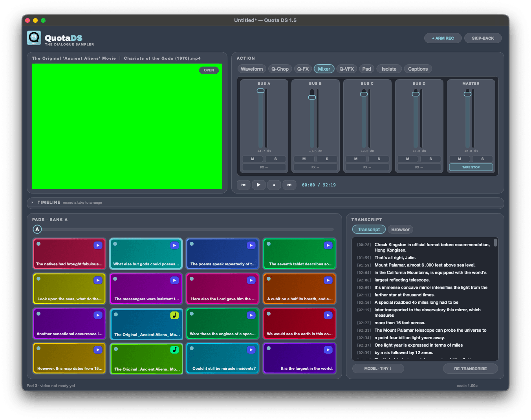Mute Bus B

click(x=304, y=159)
